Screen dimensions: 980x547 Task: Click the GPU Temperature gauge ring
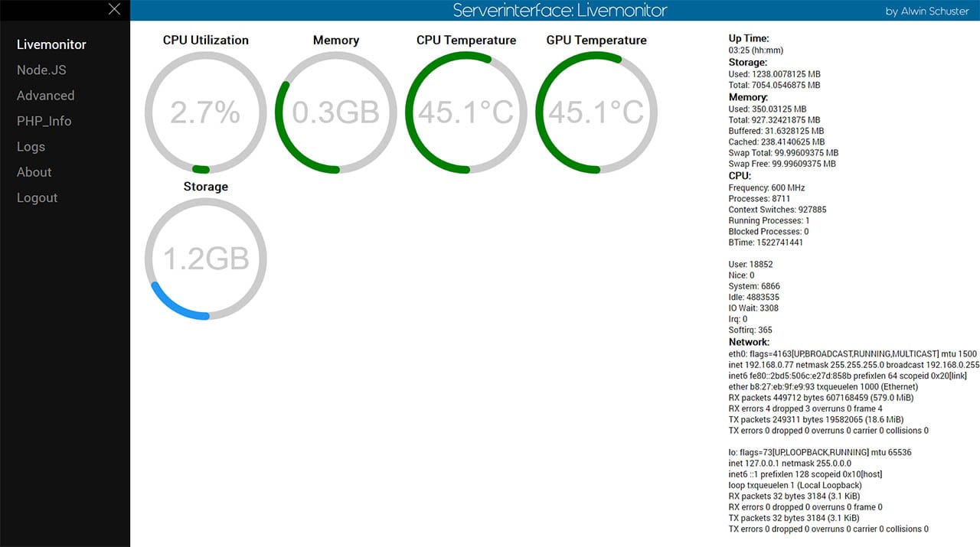[x=596, y=113]
